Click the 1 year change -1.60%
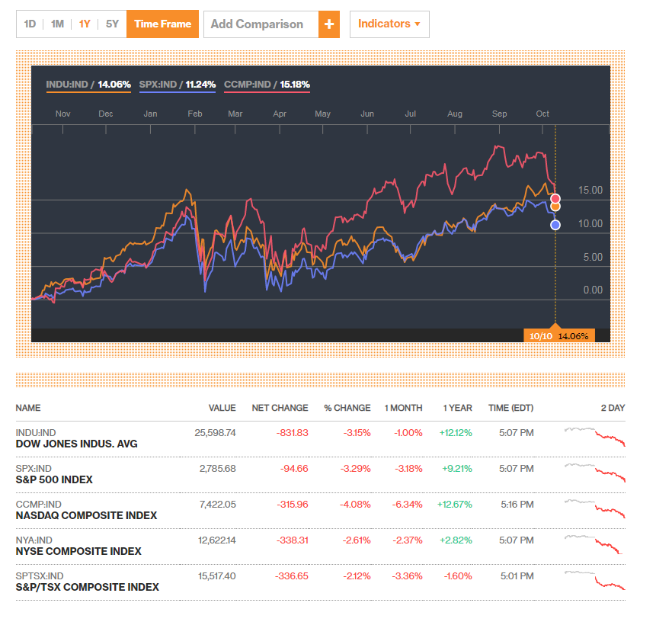Screen dimensions: 672x622 tap(458, 576)
